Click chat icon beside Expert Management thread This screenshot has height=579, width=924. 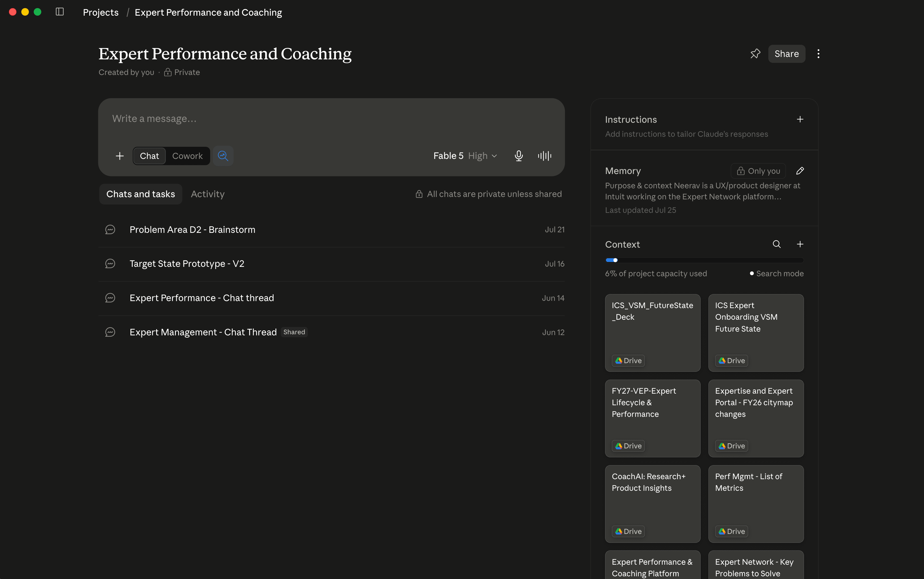(x=110, y=332)
